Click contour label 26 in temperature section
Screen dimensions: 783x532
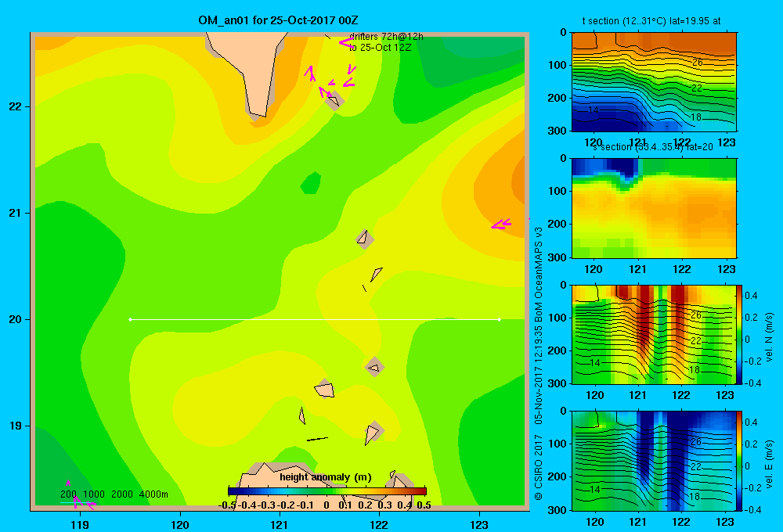tap(697, 63)
